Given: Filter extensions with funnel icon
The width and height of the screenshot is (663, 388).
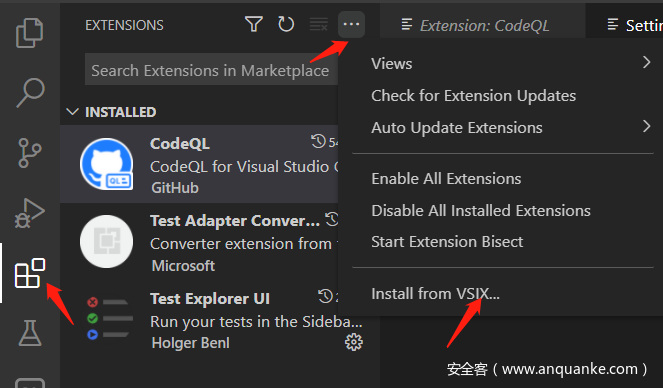Looking at the screenshot, I should [254, 25].
